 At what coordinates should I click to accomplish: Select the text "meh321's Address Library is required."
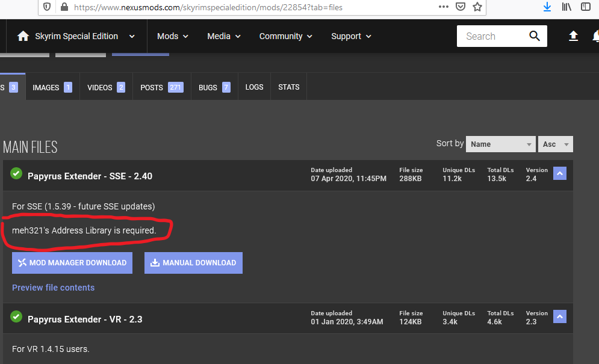[x=84, y=230]
